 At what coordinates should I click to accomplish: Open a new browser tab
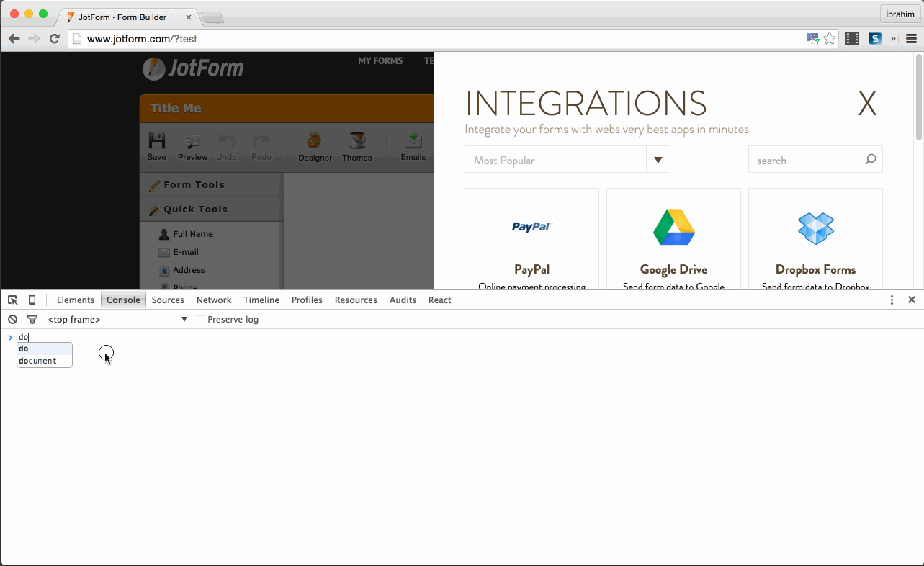click(x=212, y=18)
